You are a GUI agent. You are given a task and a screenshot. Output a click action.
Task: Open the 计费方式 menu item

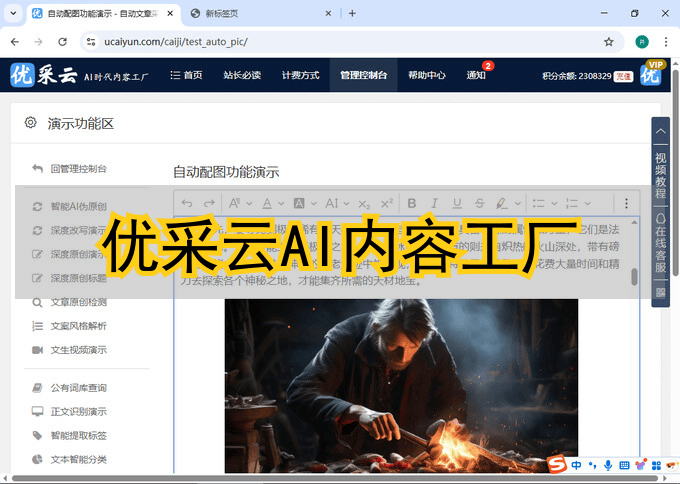point(300,75)
